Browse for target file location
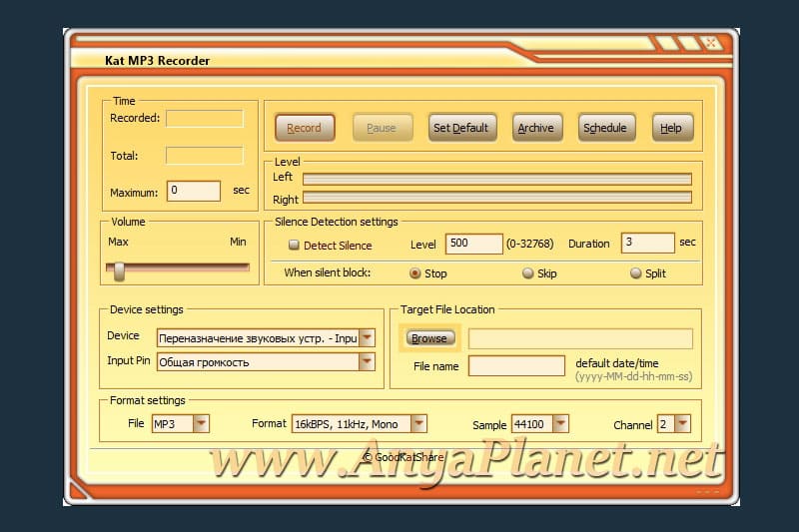The image size is (799, 532). (x=429, y=338)
